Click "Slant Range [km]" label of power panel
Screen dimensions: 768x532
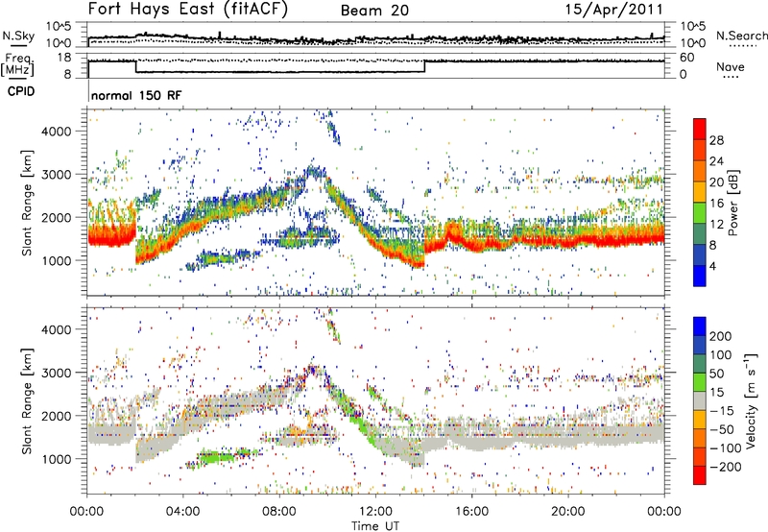pyautogui.click(x=27, y=203)
